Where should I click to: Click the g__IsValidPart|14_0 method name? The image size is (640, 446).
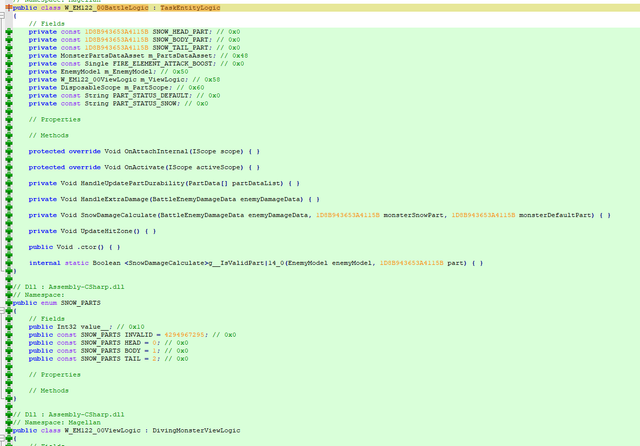(x=246, y=262)
